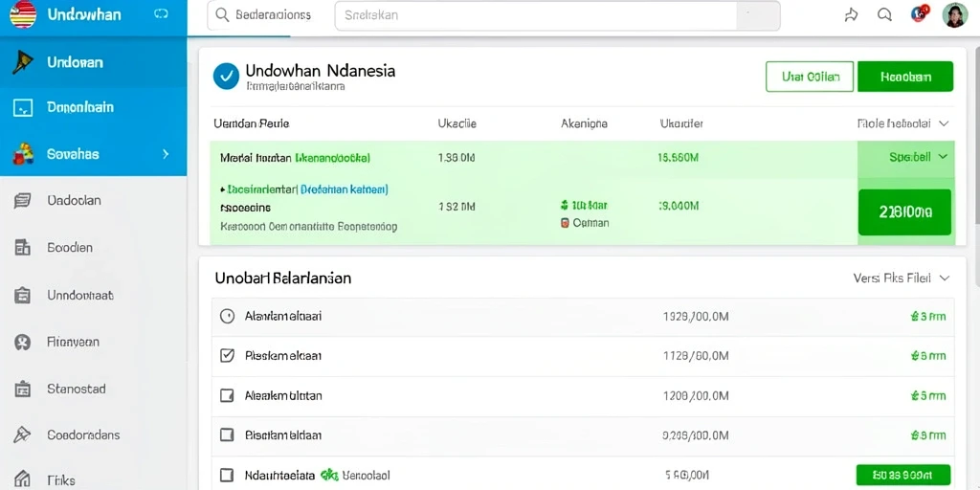Open the Fiole hetadai dropdown
Viewport: 980px width, 490px height.
tap(903, 123)
